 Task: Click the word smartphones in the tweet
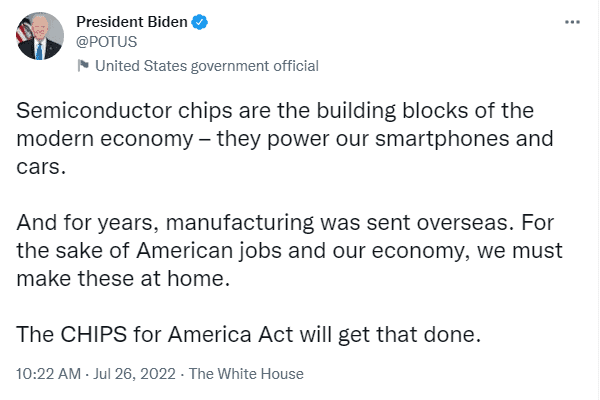(x=442, y=139)
